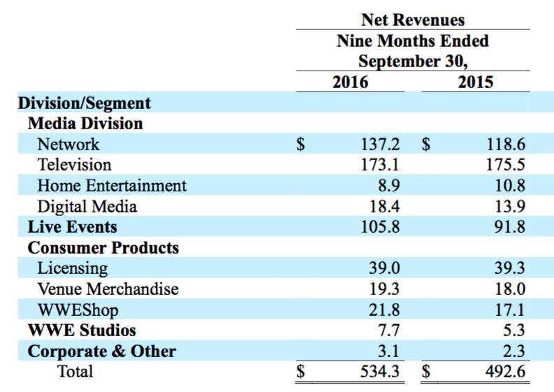554x392 pixels.
Task: Select the Live Events row label
Action: point(72,227)
